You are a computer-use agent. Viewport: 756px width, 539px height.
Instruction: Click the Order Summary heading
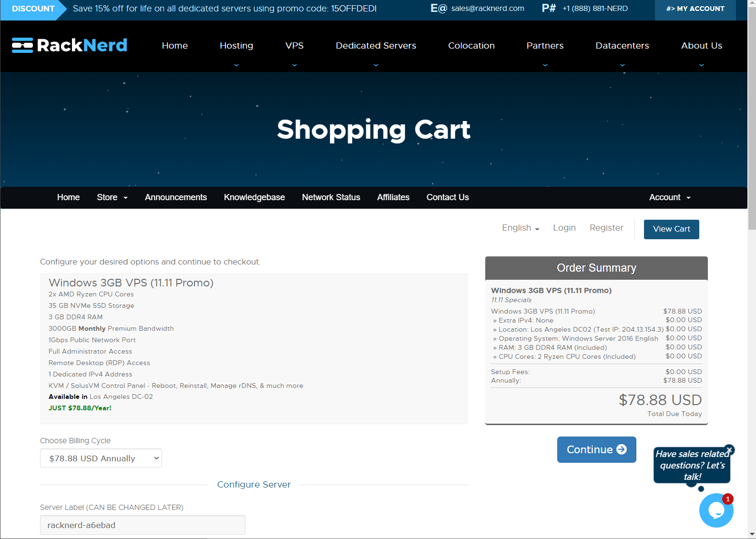[596, 268]
